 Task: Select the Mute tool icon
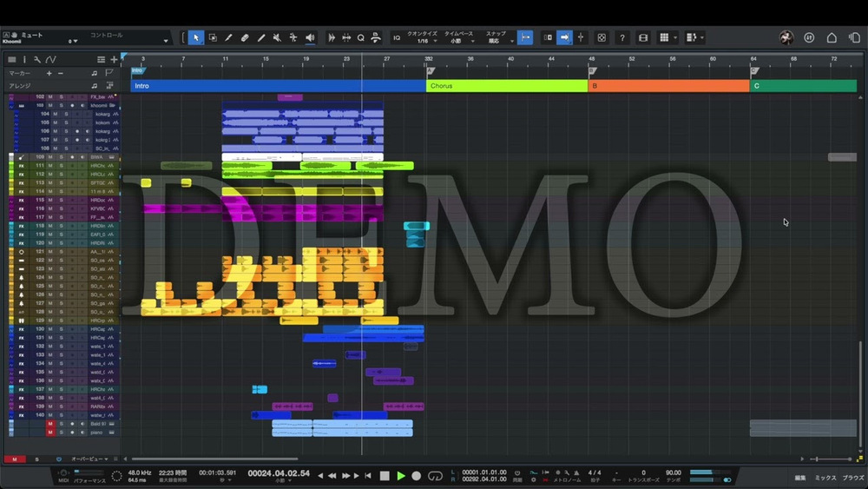277,38
